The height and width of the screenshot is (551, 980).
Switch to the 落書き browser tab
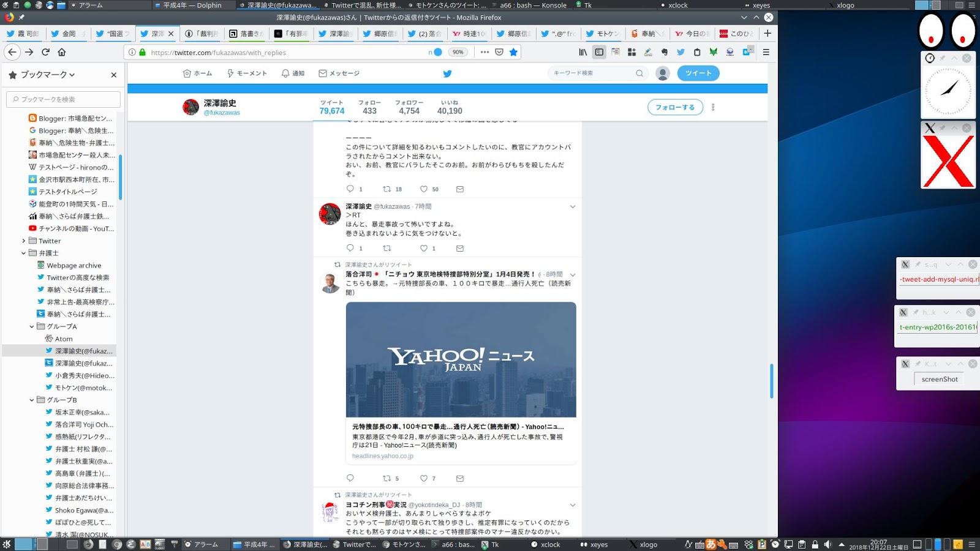(246, 34)
